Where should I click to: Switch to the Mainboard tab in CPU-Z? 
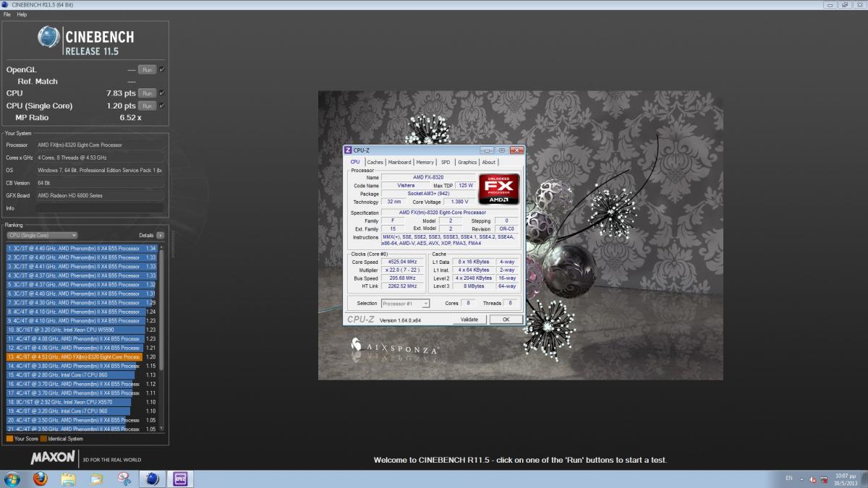point(399,162)
